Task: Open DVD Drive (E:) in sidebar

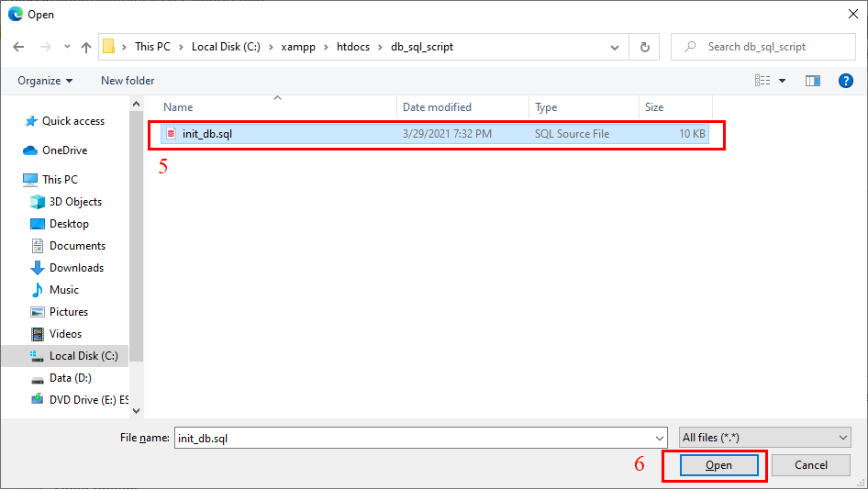Action: (89, 400)
